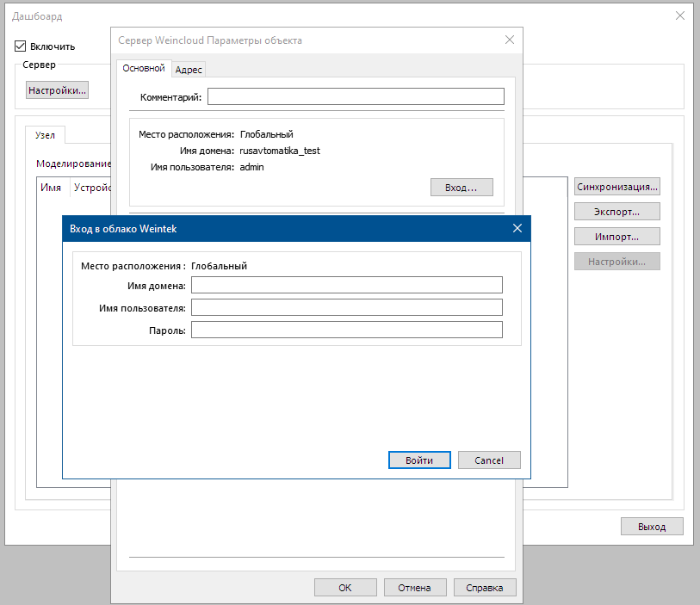700x605 pixels.
Task: Click the Отмена button
Action: pos(415,588)
